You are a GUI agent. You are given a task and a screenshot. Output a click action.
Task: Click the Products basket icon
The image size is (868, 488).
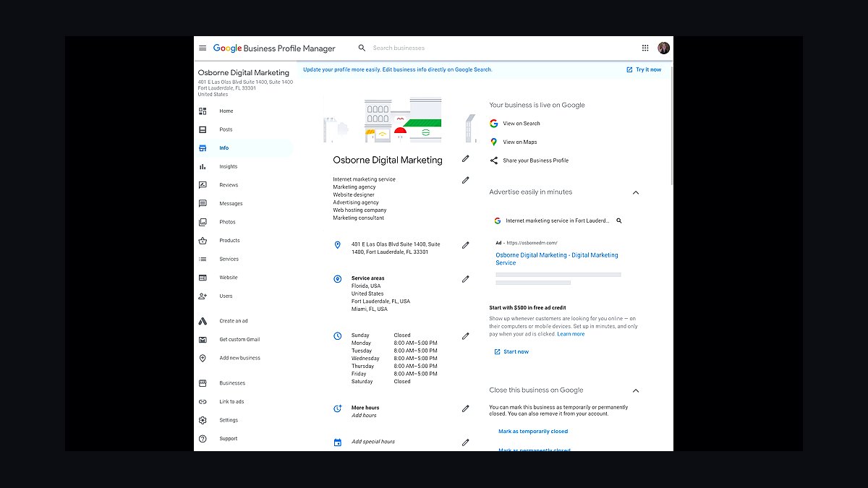[x=203, y=241]
